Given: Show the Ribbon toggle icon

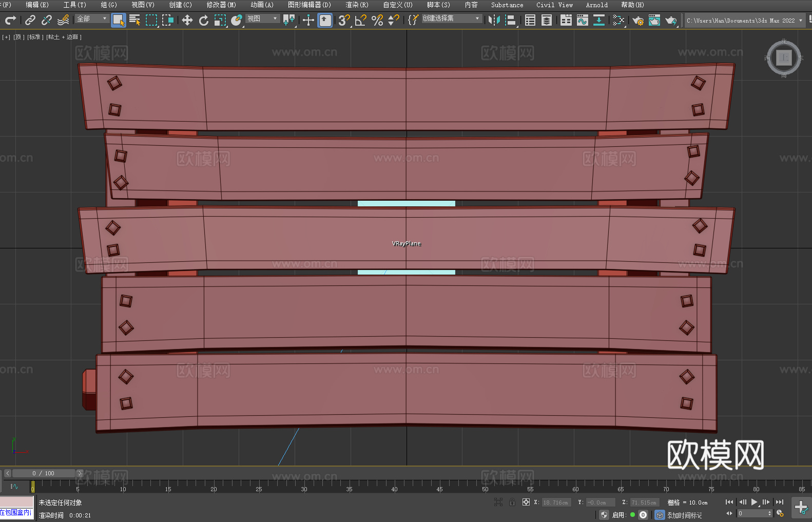Looking at the screenshot, I should click(x=566, y=20).
